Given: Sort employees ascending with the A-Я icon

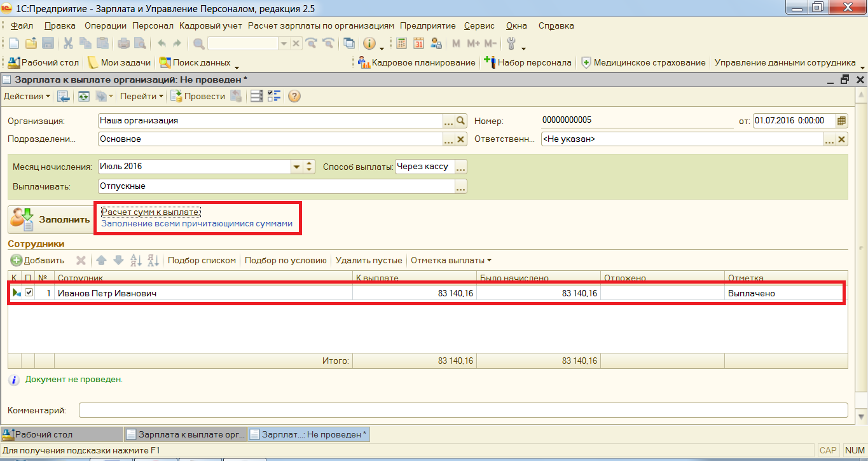Looking at the screenshot, I should 135,260.
